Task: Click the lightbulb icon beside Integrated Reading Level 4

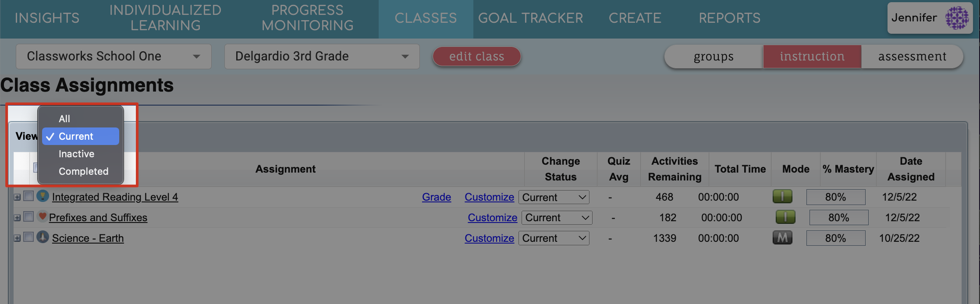Action: [x=42, y=196]
